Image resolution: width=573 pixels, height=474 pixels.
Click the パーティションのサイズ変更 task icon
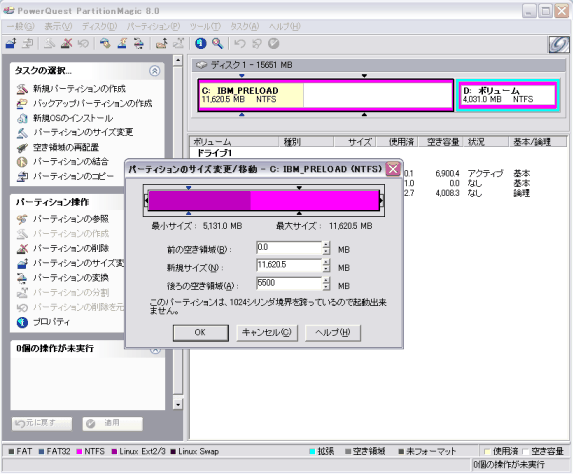pos(22,133)
